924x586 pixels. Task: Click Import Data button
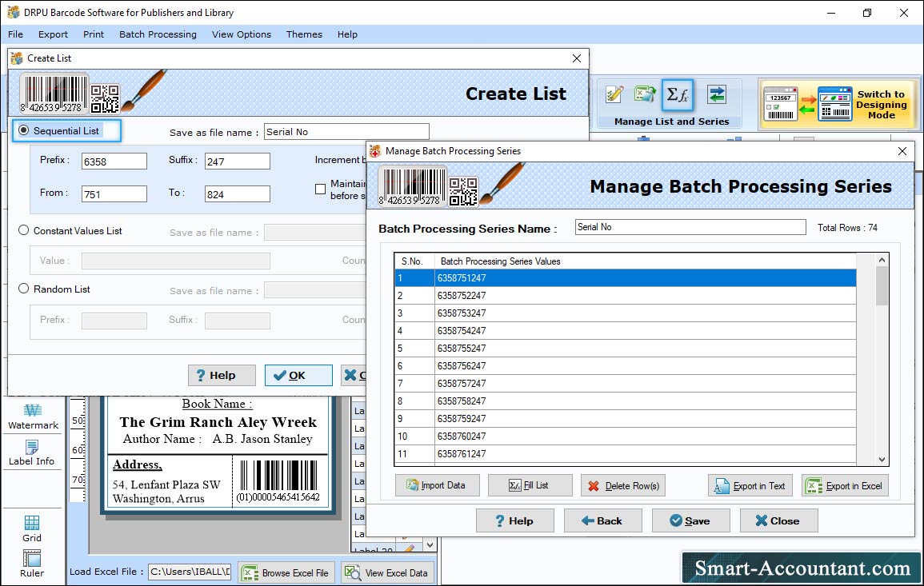click(x=438, y=485)
